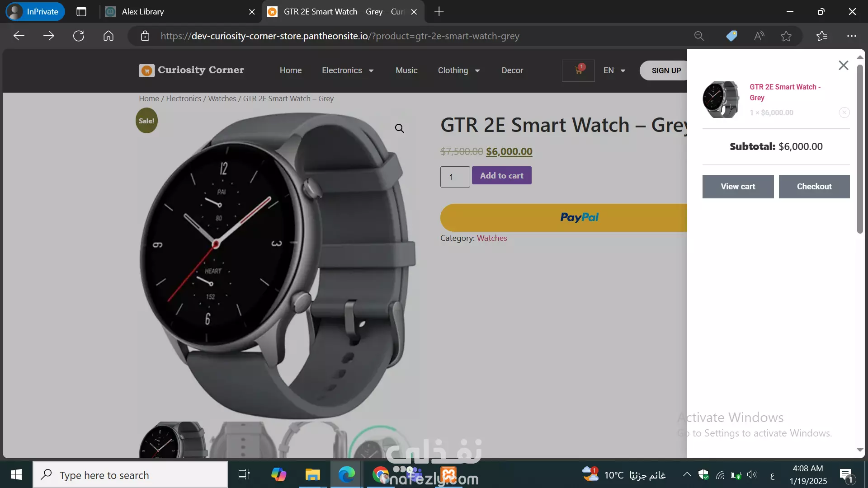Open Google Chrome from taskbar
The height and width of the screenshot is (488, 868).
click(x=380, y=474)
